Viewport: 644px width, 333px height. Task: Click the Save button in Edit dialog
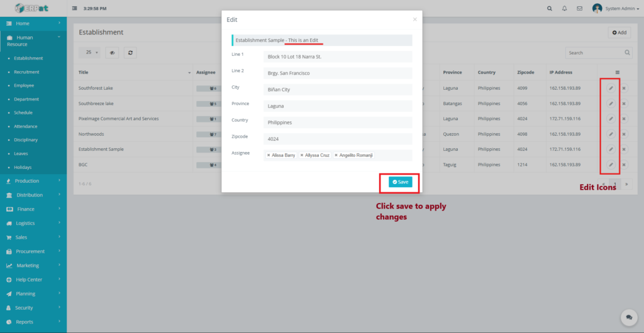click(400, 182)
